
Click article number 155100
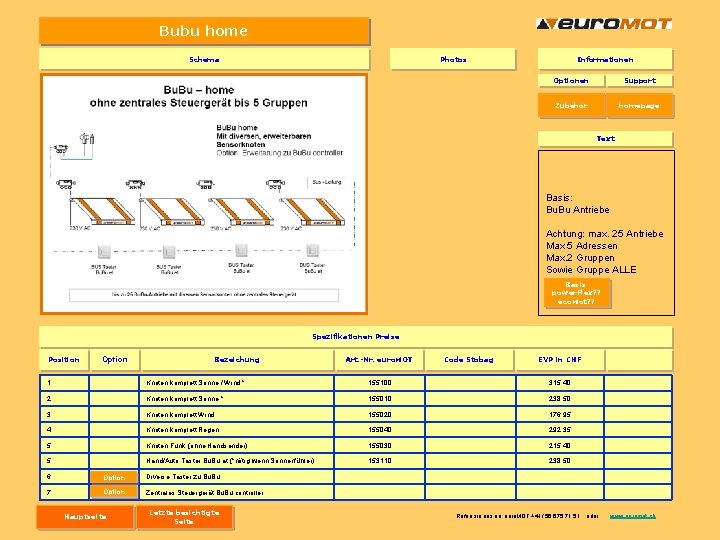tap(380, 382)
